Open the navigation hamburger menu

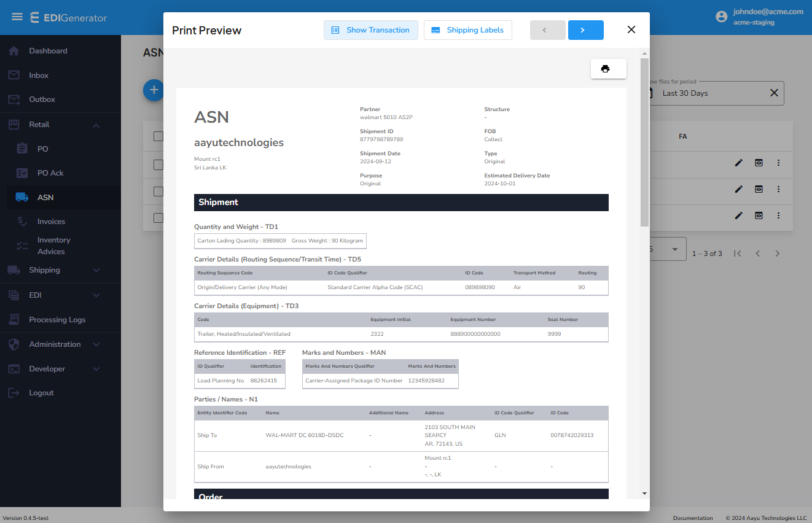click(x=17, y=17)
